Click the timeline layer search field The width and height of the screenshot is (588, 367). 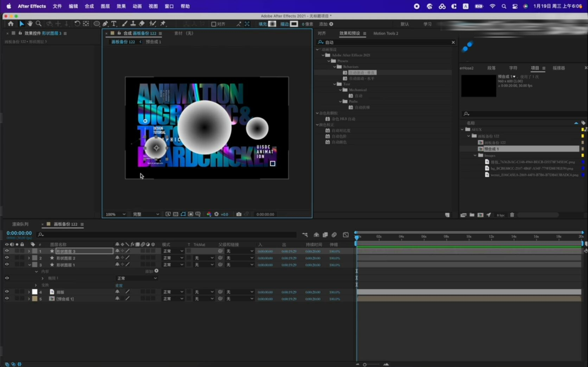click(167, 234)
